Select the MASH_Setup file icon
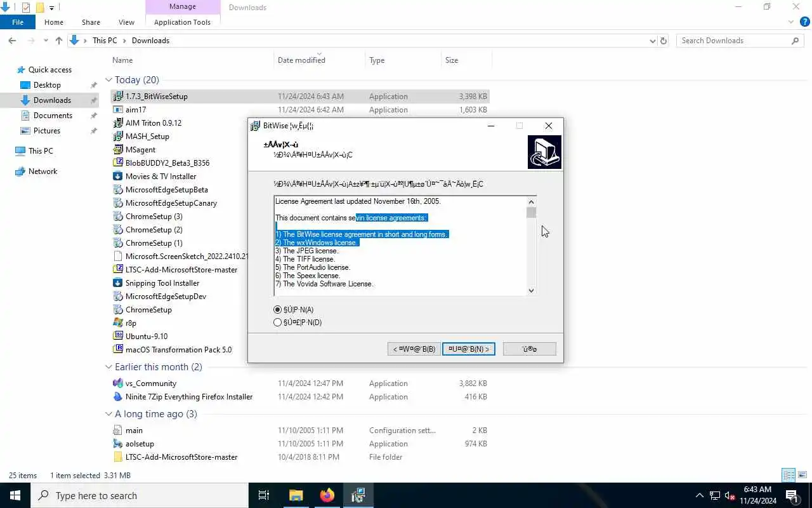This screenshot has width=812, height=508. point(118,137)
